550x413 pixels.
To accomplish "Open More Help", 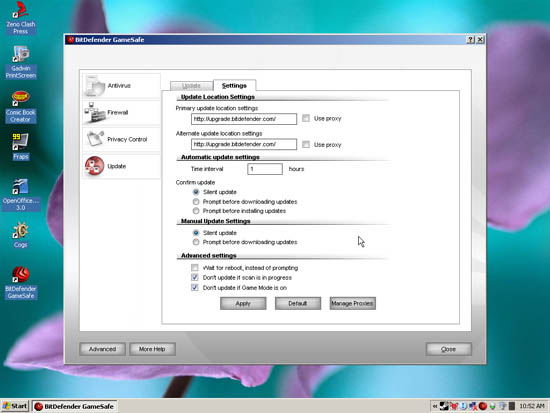I will click(152, 349).
